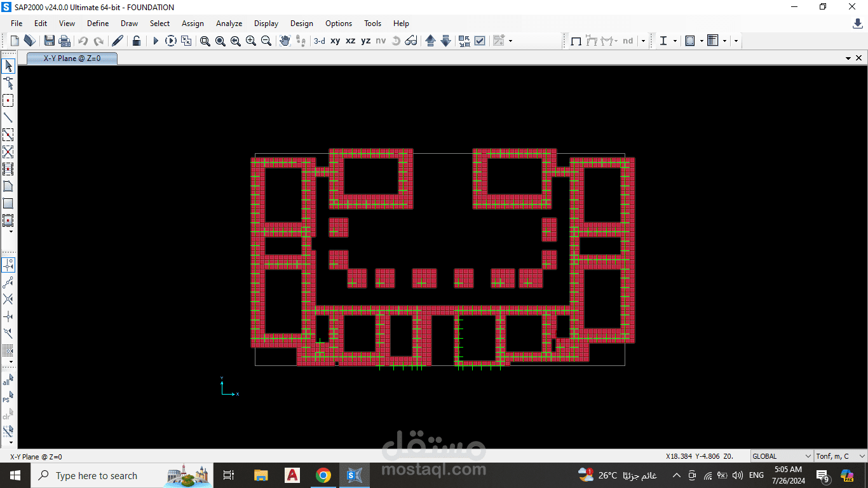Toggle Snap to Ends and Midpoints
The height and width of the screenshot is (488, 868).
coord(8,282)
